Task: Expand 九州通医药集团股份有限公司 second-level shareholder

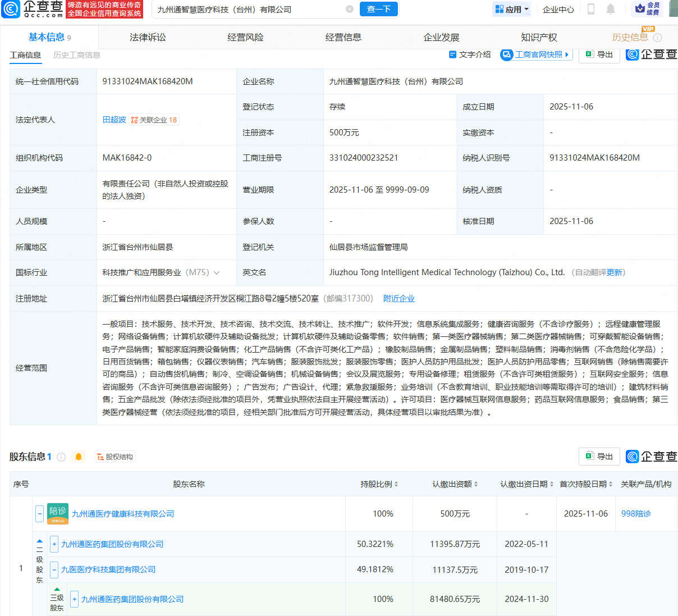Action: click(54, 543)
